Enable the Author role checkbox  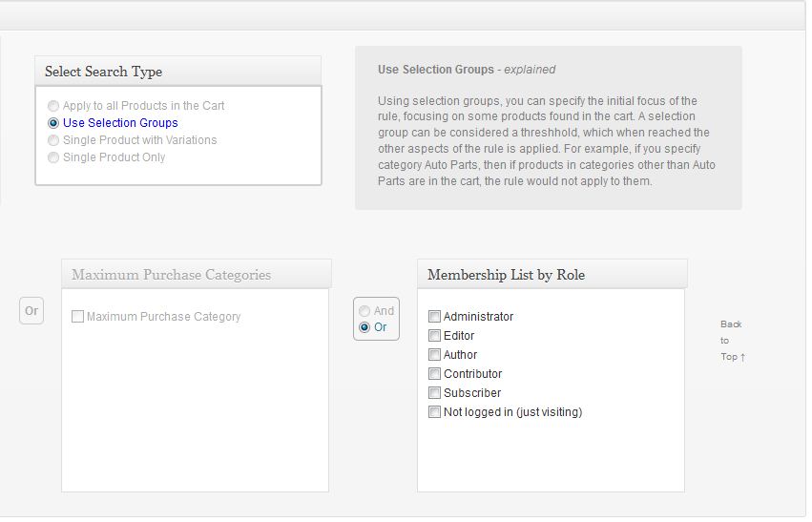coord(434,355)
